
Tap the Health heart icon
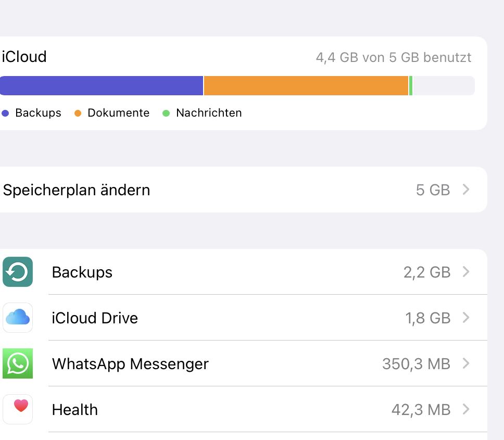click(18, 409)
